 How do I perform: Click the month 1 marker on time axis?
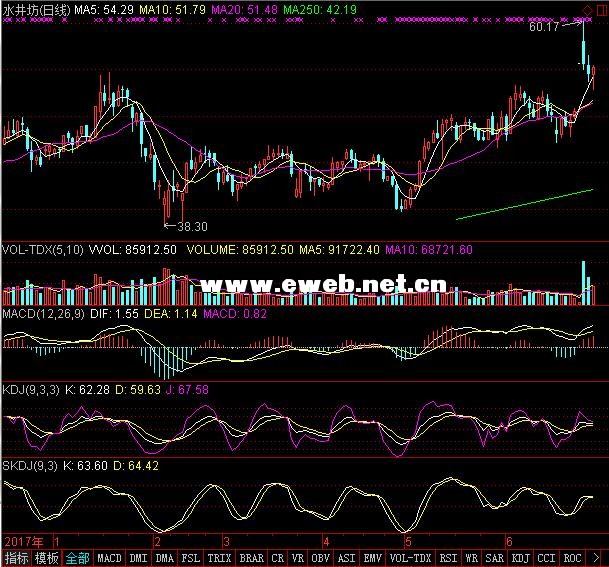click(57, 542)
